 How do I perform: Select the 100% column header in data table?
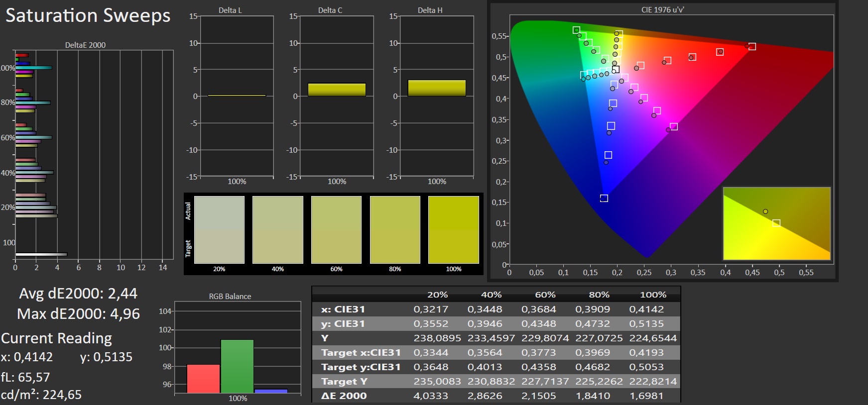[x=653, y=295]
